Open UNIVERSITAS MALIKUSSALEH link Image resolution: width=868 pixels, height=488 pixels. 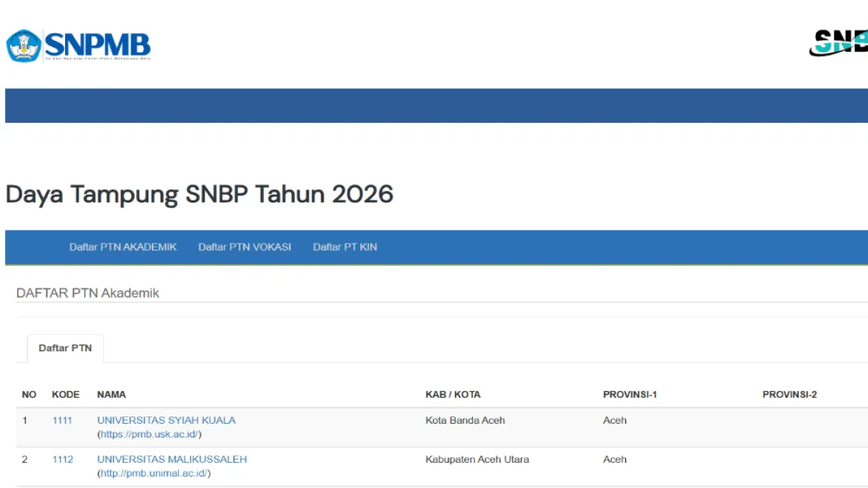click(172, 459)
